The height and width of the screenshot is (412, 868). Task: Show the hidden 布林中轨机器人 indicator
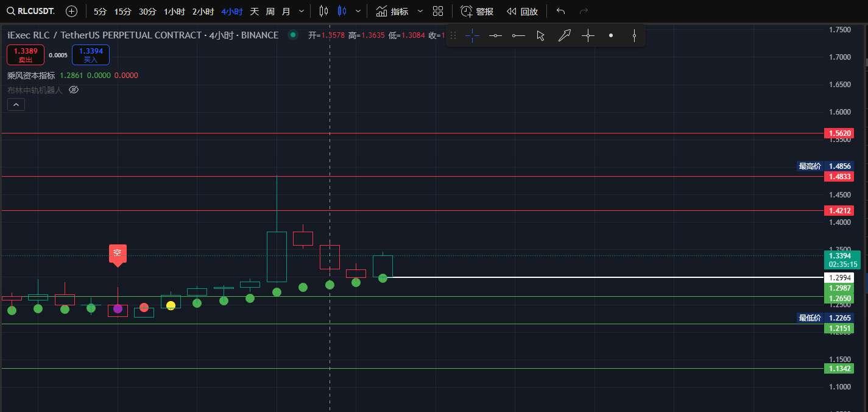[74, 90]
